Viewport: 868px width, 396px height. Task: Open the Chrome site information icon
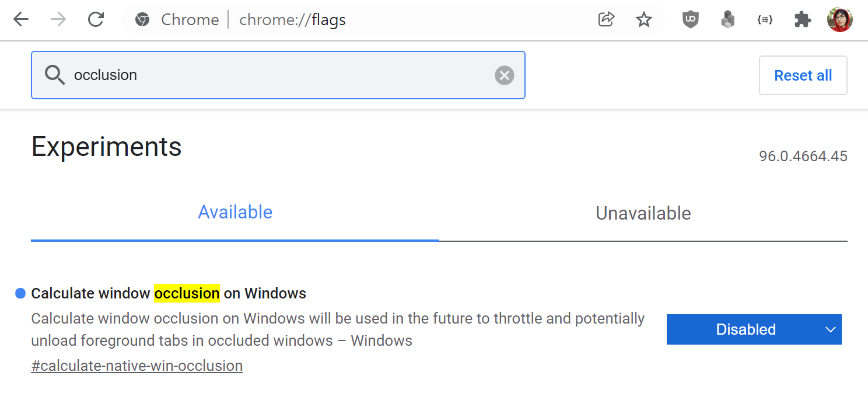[142, 20]
